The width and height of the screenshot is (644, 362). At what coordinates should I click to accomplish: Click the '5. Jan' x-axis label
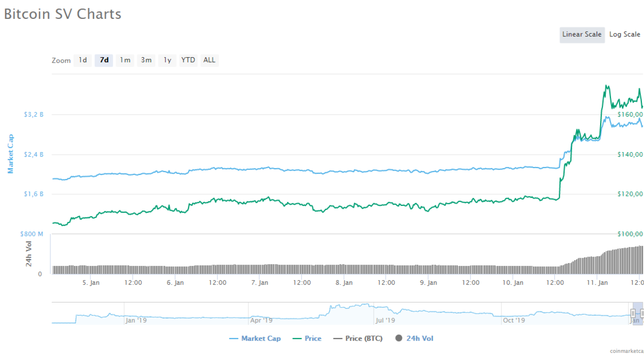pos(91,283)
